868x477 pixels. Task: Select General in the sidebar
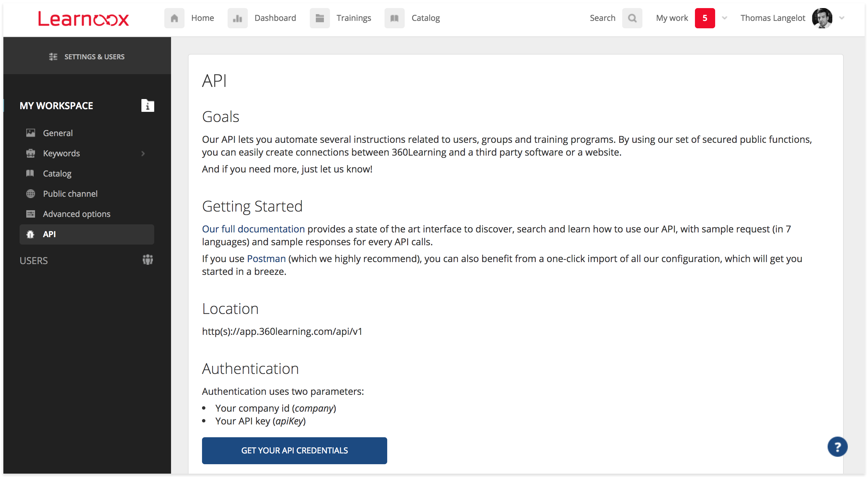click(x=58, y=133)
